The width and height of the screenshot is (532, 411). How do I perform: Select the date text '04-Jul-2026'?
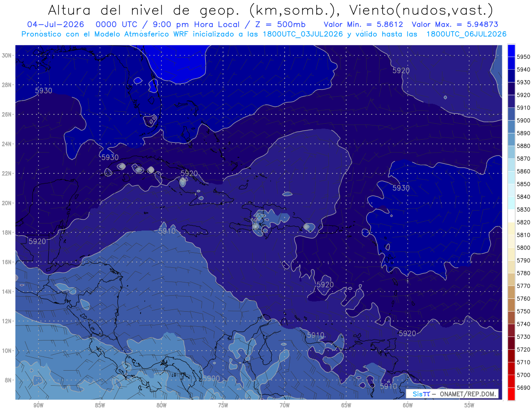pyautogui.click(x=56, y=24)
